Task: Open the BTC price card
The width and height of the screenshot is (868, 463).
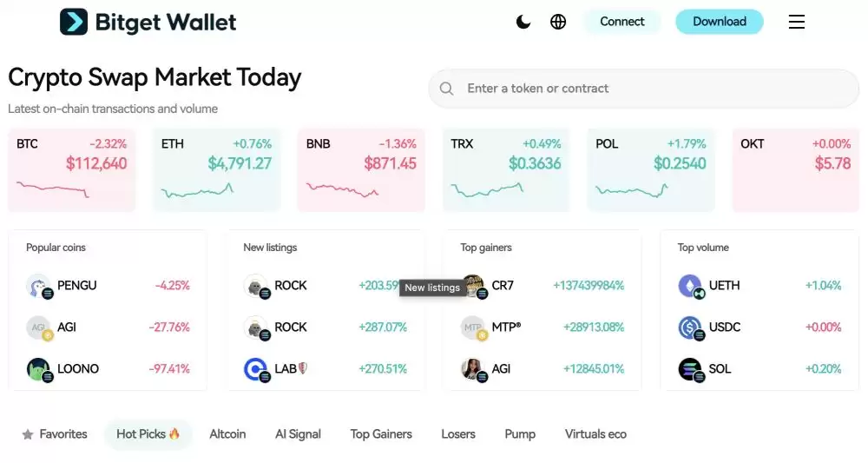Action: click(72, 169)
